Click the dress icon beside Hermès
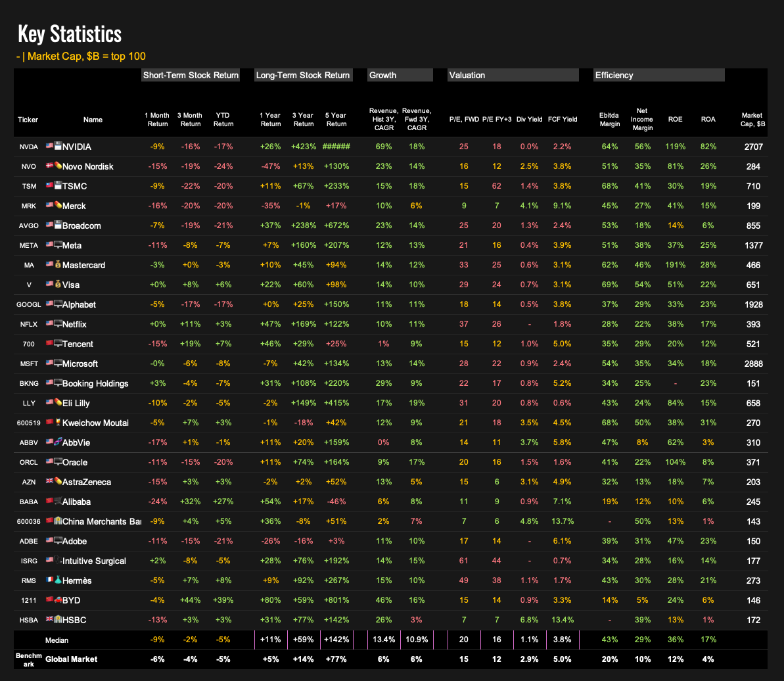This screenshot has height=681, width=784. 58,580
